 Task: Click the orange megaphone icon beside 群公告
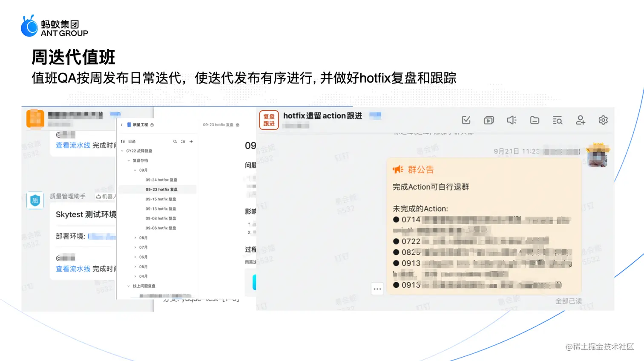pyautogui.click(x=398, y=170)
